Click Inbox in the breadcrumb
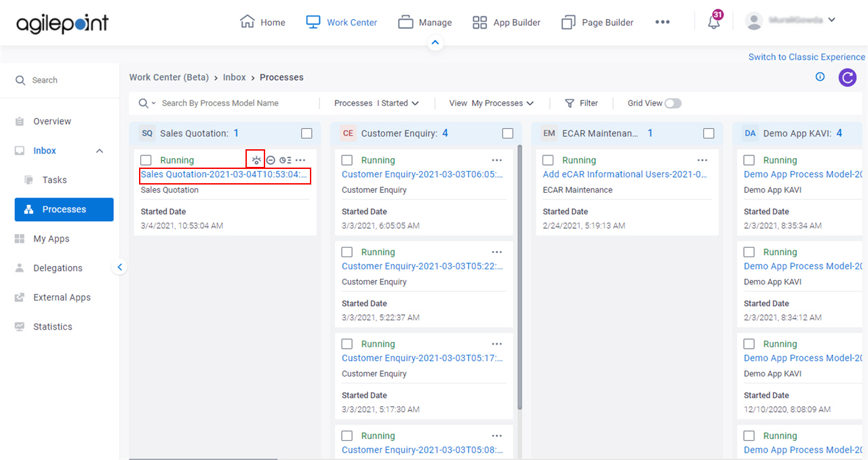Screen dimensions: 868x460 pos(235,77)
